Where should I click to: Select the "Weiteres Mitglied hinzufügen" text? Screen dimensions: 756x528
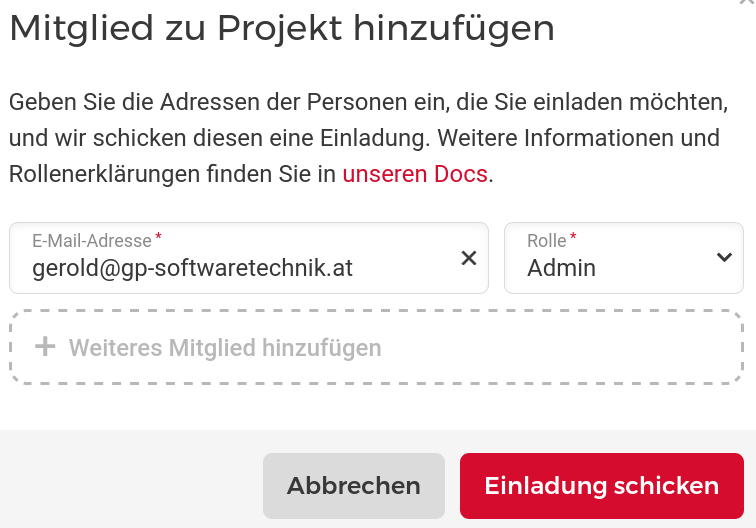coord(225,348)
